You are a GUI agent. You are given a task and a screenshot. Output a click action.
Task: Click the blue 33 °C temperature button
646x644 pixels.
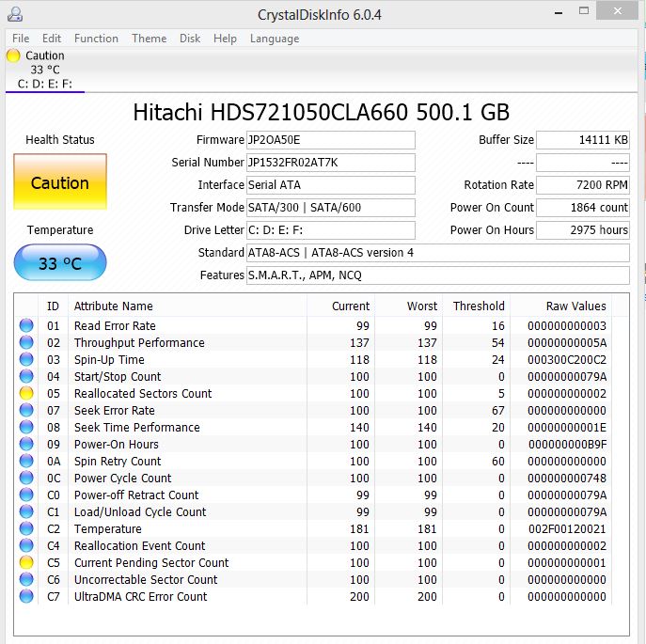pos(60,263)
